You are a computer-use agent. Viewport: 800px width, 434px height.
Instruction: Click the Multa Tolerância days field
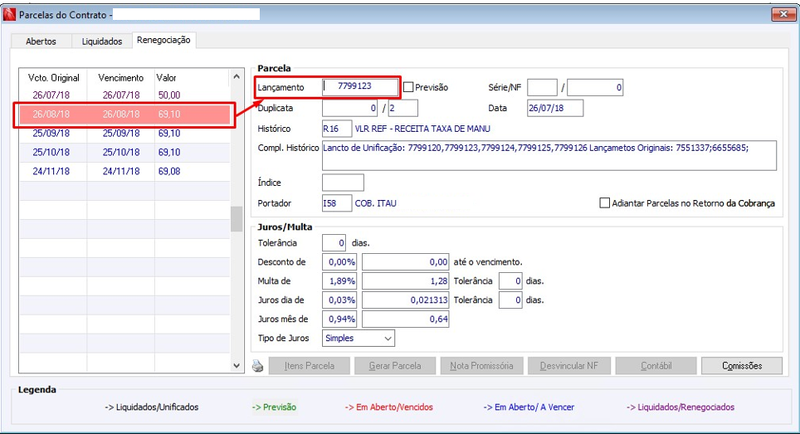pos(510,281)
